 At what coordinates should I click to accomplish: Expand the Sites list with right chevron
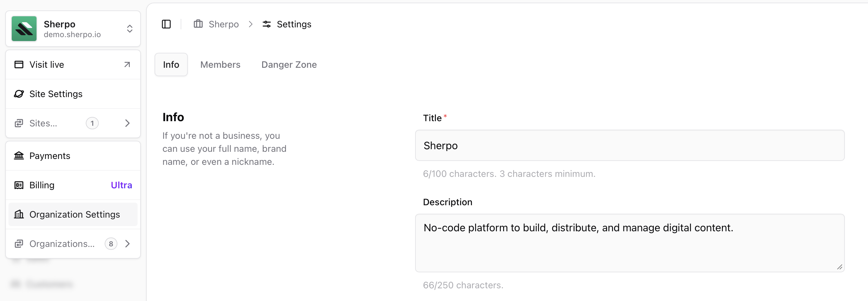pyautogui.click(x=127, y=123)
